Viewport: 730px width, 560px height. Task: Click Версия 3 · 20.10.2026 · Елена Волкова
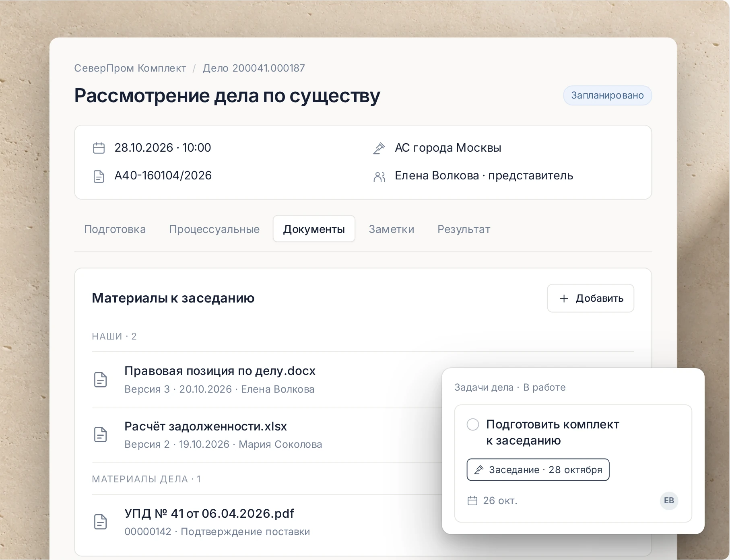coord(219,389)
